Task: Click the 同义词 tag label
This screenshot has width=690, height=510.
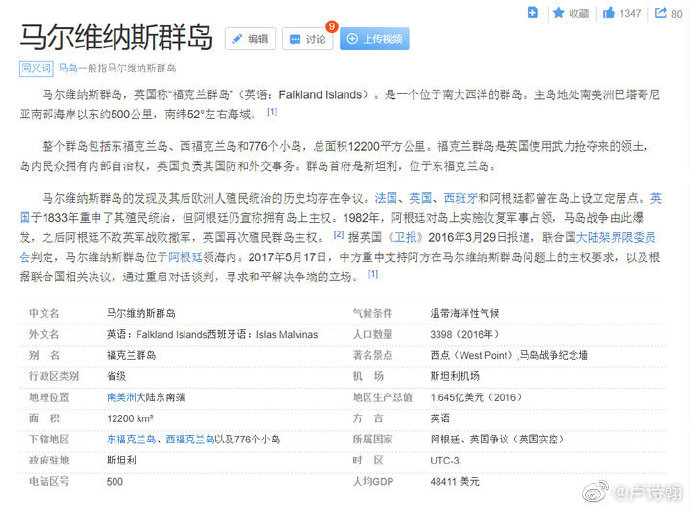Action: pos(35,68)
